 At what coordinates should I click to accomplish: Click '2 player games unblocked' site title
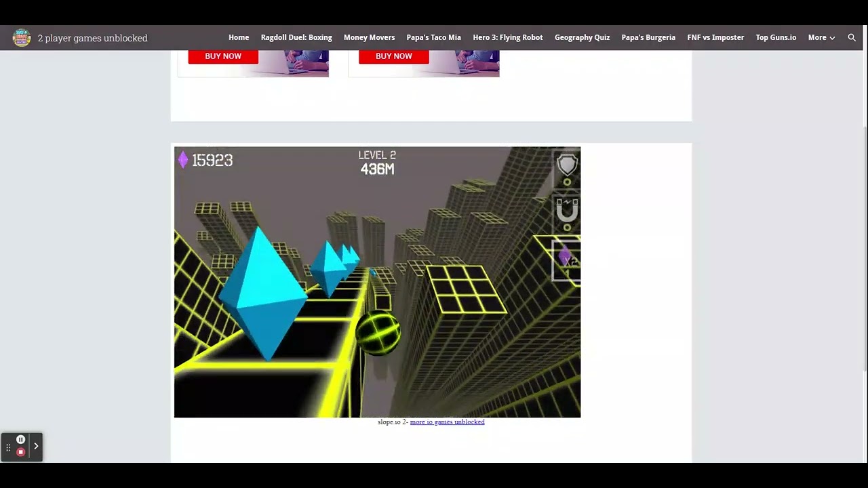[92, 38]
